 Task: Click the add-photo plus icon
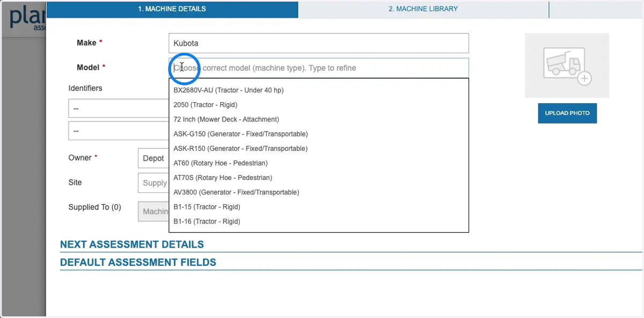click(584, 79)
